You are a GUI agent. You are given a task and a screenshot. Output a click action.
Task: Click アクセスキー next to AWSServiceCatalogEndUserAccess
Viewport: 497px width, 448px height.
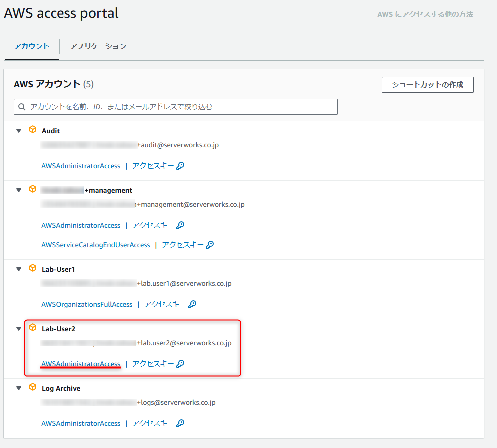pos(183,245)
